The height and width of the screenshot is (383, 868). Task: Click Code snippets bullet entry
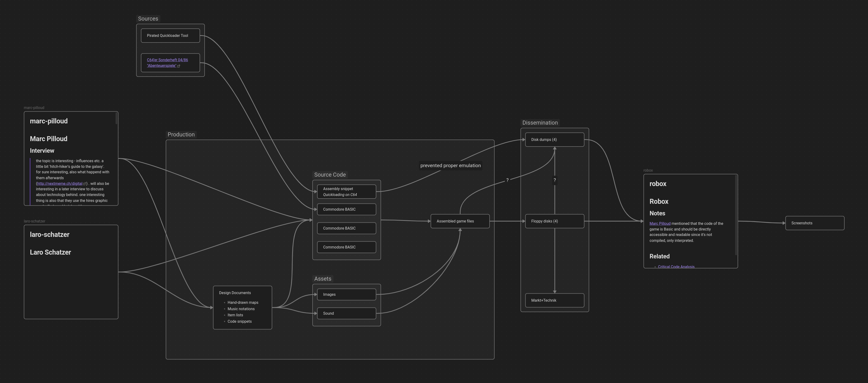[x=240, y=321]
